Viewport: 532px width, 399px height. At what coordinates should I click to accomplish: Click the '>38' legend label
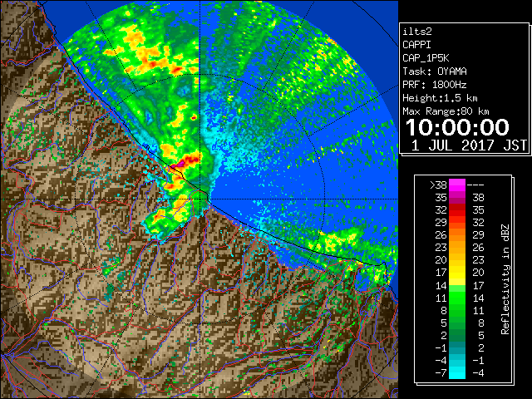pos(438,185)
